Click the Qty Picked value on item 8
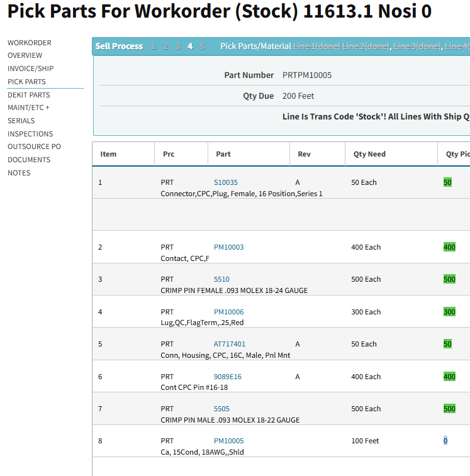Viewport: 470px width, 476px height. click(x=445, y=441)
